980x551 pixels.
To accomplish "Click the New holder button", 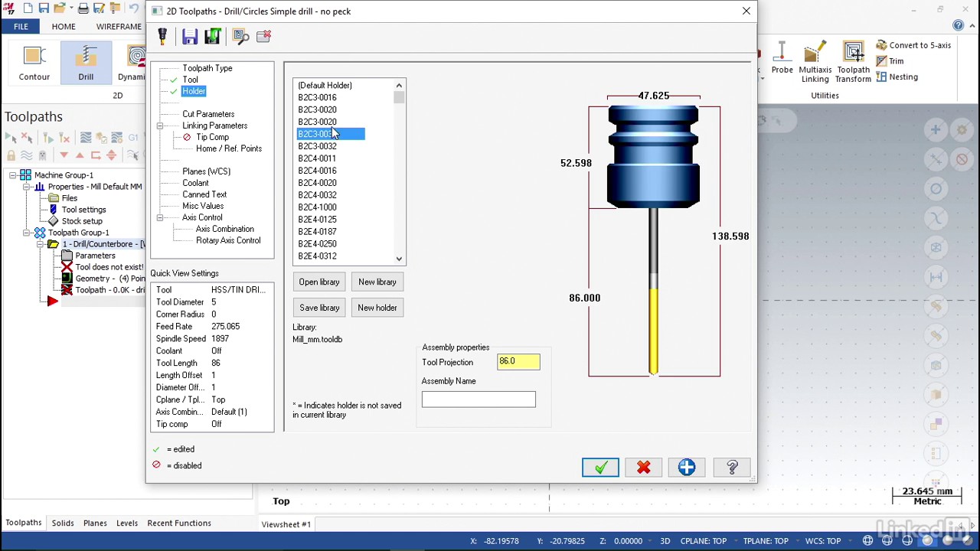I will pos(377,308).
